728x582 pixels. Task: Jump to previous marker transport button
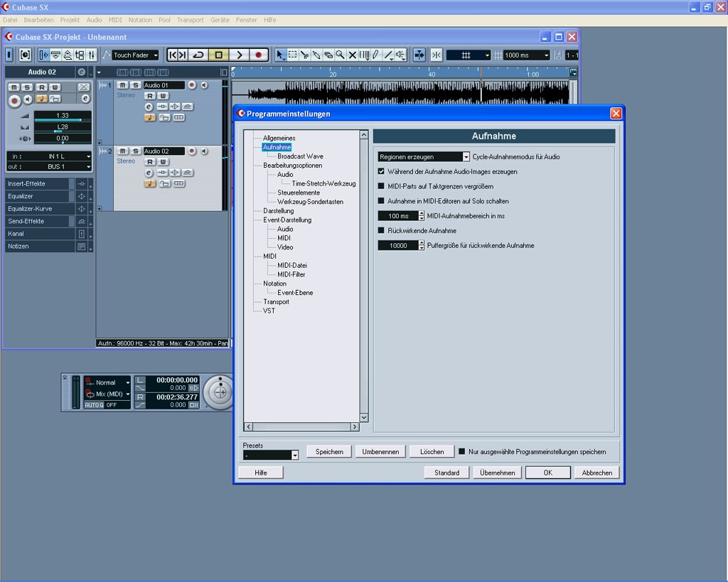click(x=172, y=55)
